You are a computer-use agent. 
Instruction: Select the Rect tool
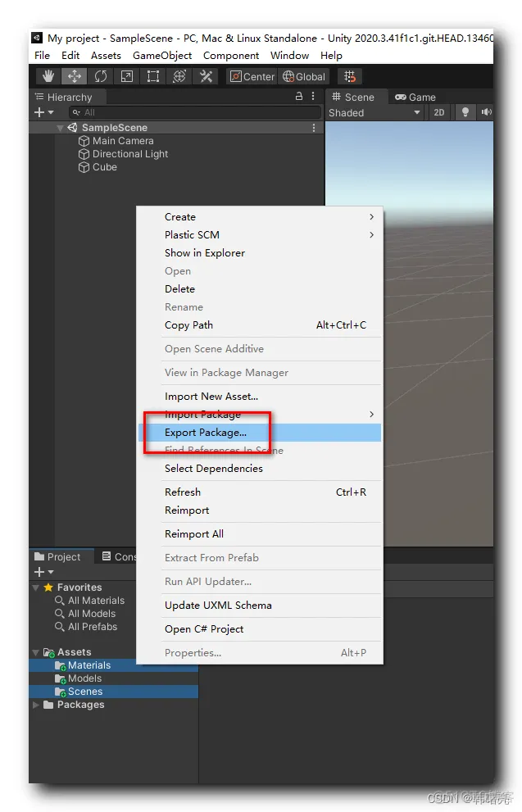pos(153,77)
